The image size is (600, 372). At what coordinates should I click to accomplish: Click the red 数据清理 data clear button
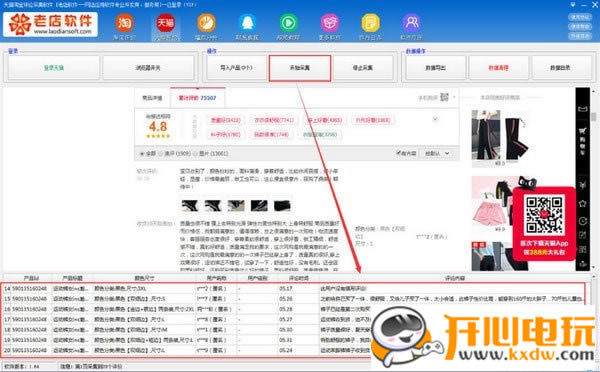click(x=498, y=68)
